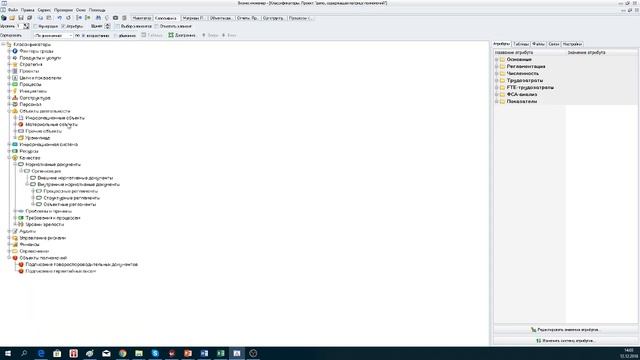Select the убыванию sort radio button
This screenshot has width=640, height=360.
coord(116,36)
